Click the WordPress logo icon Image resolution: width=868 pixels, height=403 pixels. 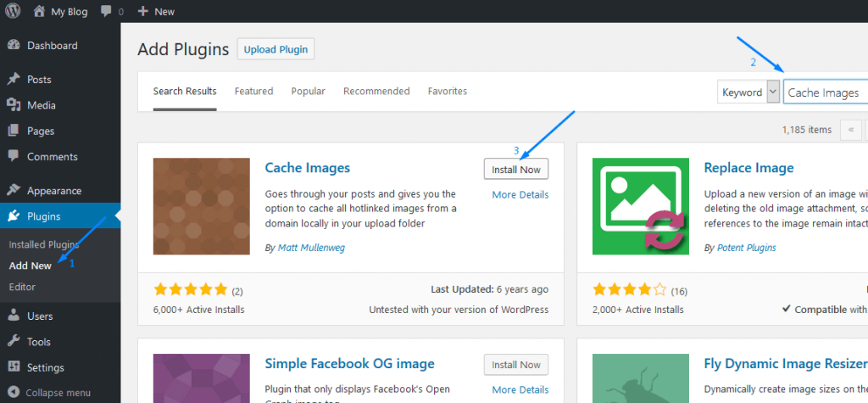(x=13, y=11)
